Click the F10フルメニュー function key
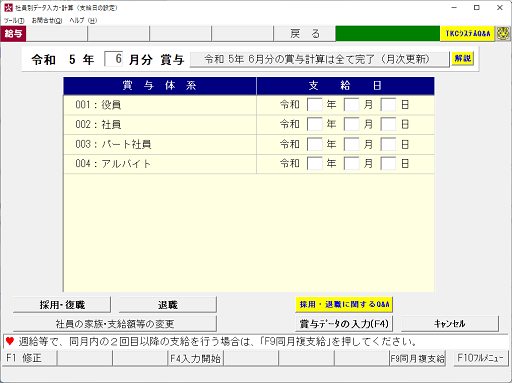 pos(481,358)
